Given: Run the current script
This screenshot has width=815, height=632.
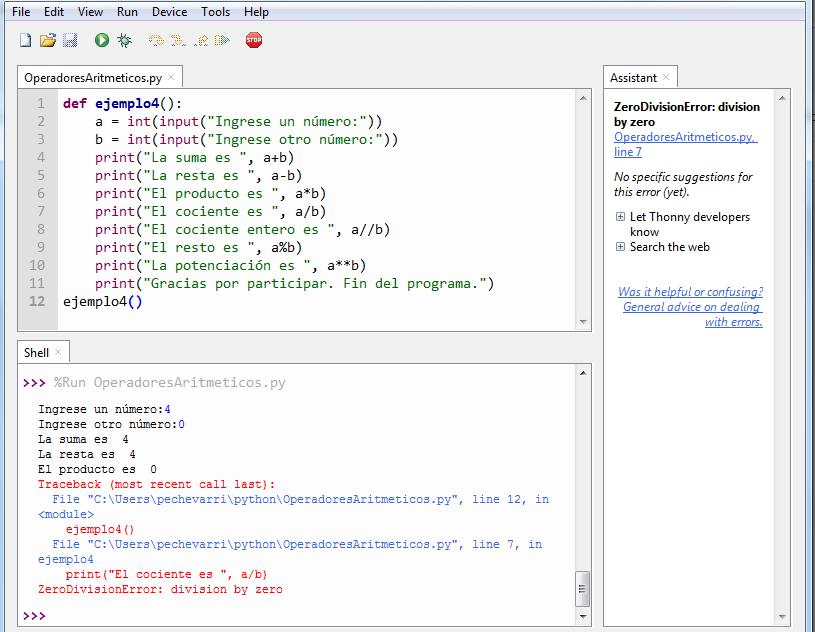Looking at the screenshot, I should [100, 41].
